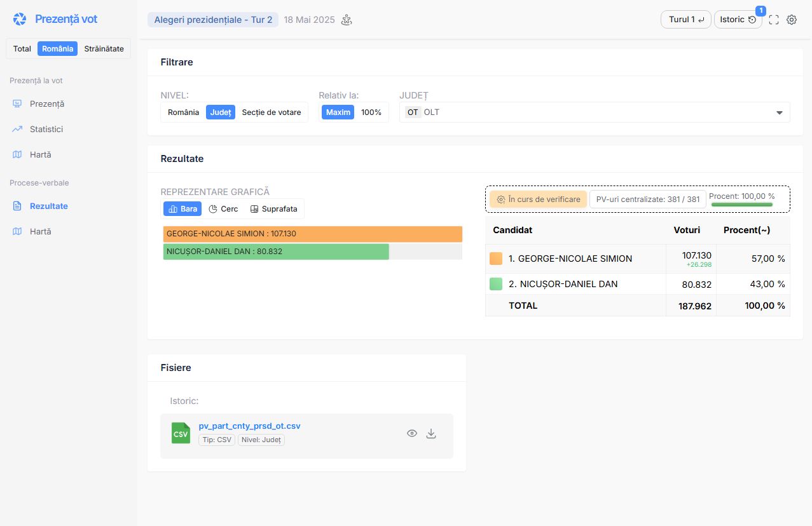Click the TOTAL row label
This screenshot has width=812, height=526.
pos(523,306)
